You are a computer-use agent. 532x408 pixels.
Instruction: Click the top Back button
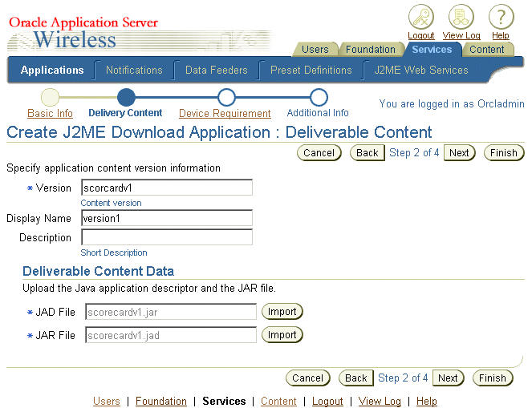coord(368,153)
